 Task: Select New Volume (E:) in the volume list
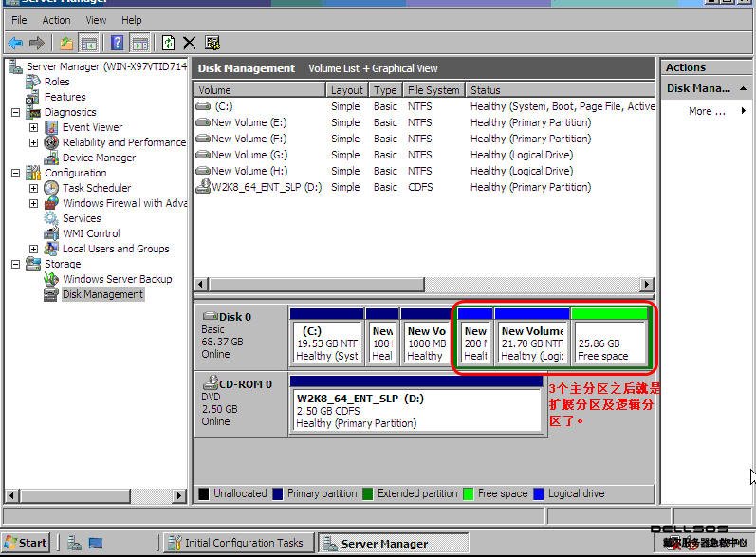pos(249,122)
